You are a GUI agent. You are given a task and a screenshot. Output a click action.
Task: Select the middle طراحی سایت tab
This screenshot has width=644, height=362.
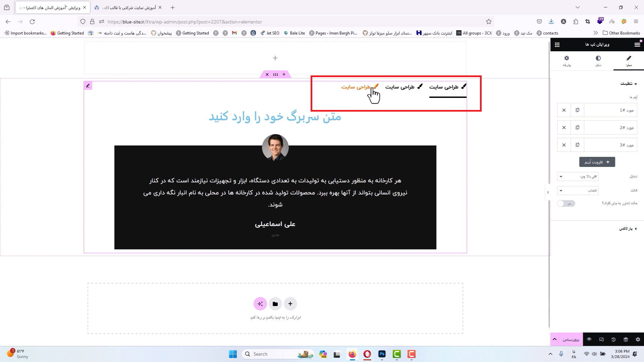coord(404,87)
